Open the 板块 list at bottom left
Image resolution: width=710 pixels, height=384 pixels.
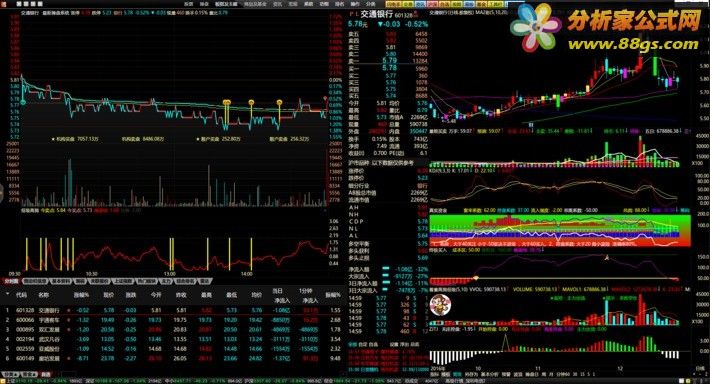pyautogui.click(x=28, y=374)
